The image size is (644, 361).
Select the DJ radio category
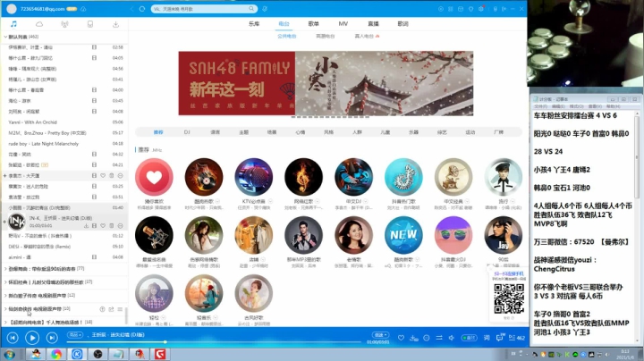pyautogui.click(x=187, y=132)
